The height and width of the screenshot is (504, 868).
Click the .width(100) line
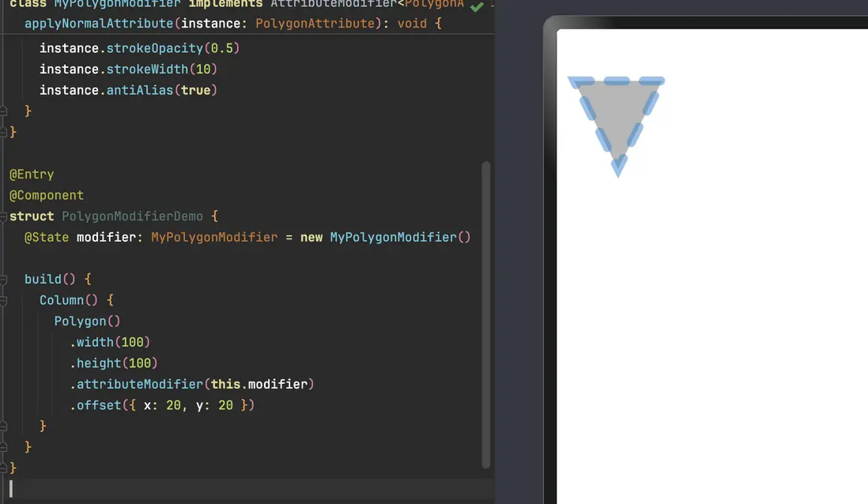pos(110,343)
